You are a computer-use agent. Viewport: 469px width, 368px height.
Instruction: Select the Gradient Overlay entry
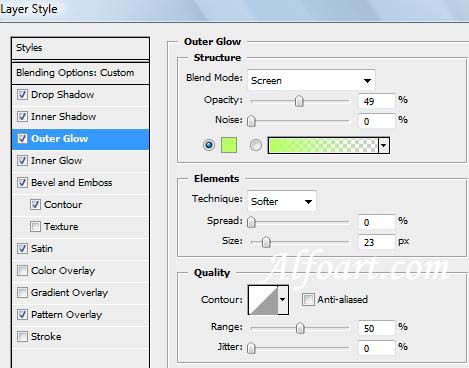(x=80, y=293)
